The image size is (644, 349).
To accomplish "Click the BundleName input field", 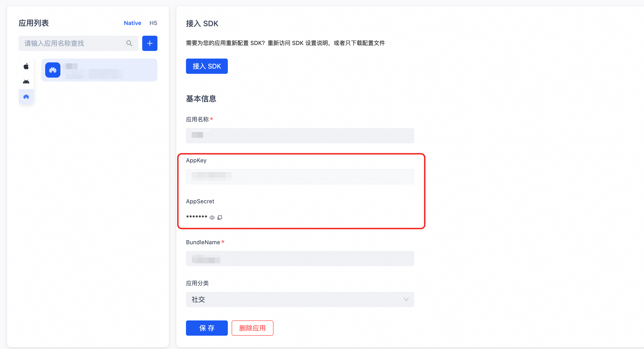I will click(300, 259).
